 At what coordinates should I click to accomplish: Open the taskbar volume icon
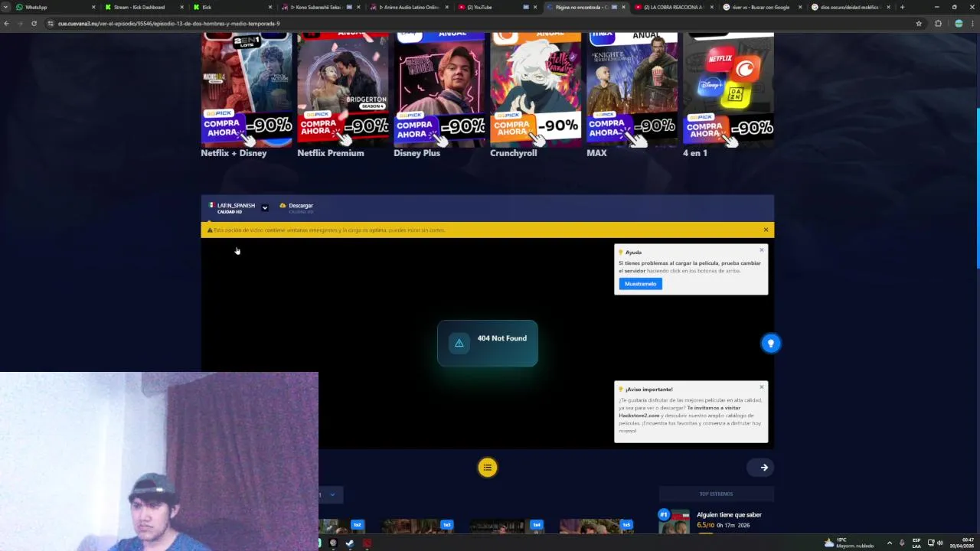click(940, 543)
